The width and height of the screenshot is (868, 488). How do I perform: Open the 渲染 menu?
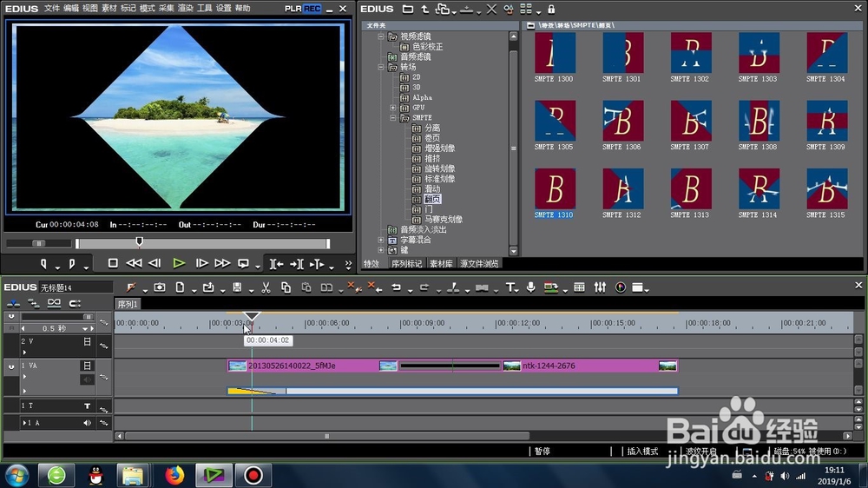coord(186,9)
